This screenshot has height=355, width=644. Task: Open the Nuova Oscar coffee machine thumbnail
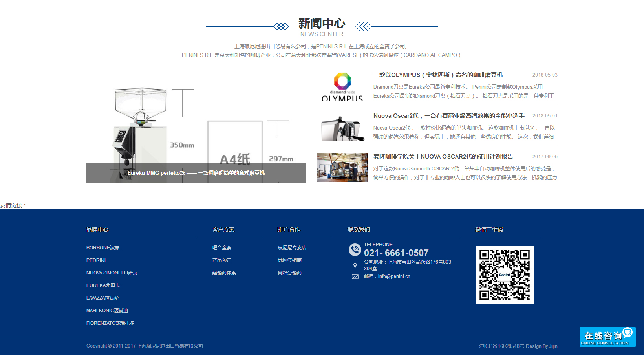pos(342,127)
